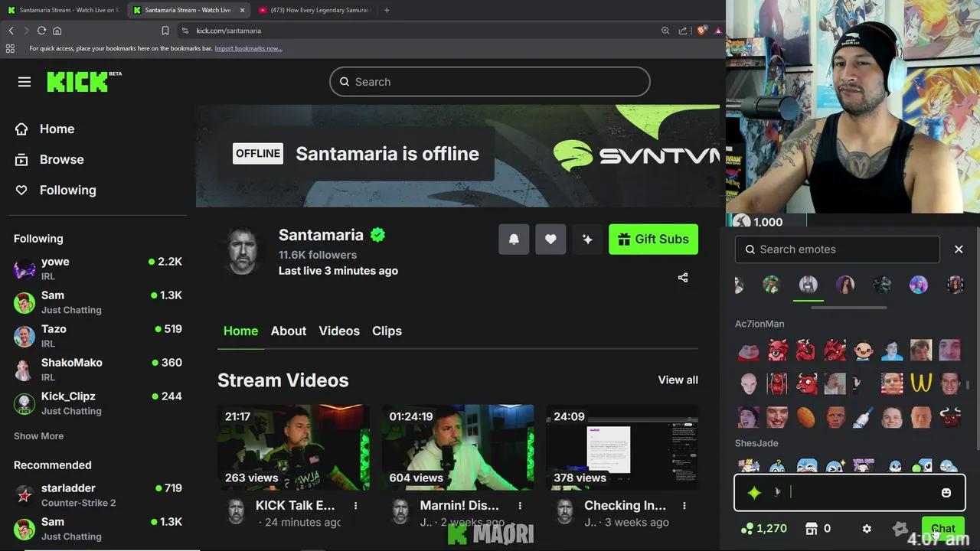Bookmark this page icon

tap(165, 31)
